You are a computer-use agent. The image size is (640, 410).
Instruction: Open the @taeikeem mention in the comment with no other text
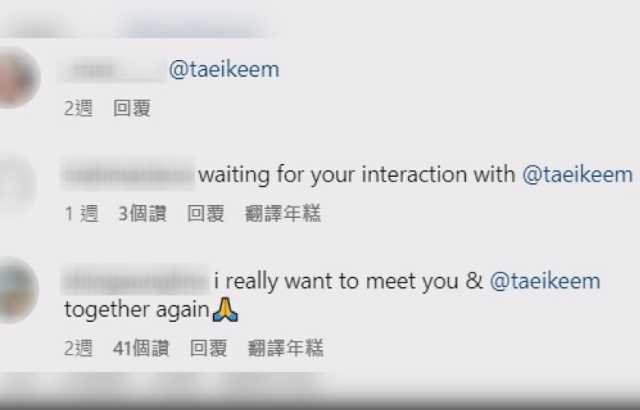pos(224,70)
